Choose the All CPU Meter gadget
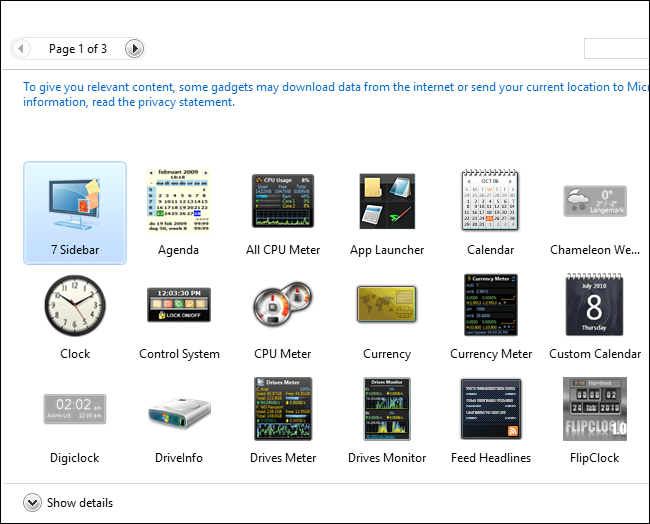This screenshot has width=650, height=524. pos(283,202)
